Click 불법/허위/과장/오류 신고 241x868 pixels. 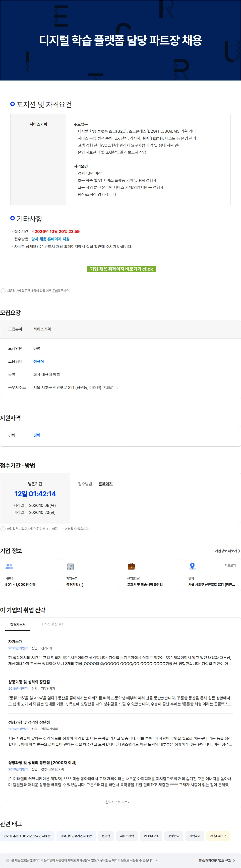click(217, 860)
